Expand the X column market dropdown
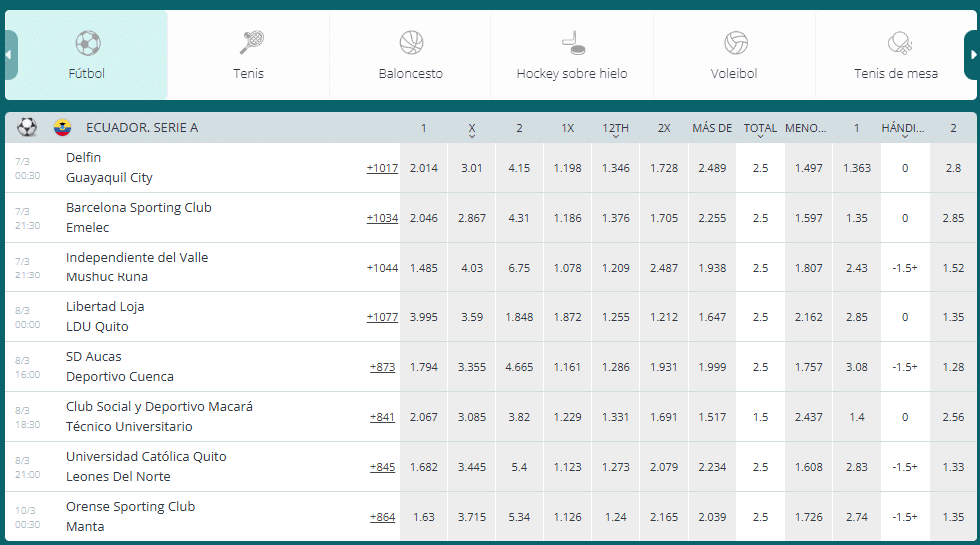 [x=472, y=136]
